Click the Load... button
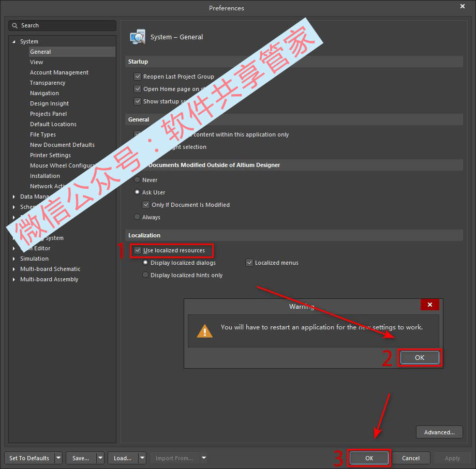Viewport: 476px width, 469px height. (123, 458)
